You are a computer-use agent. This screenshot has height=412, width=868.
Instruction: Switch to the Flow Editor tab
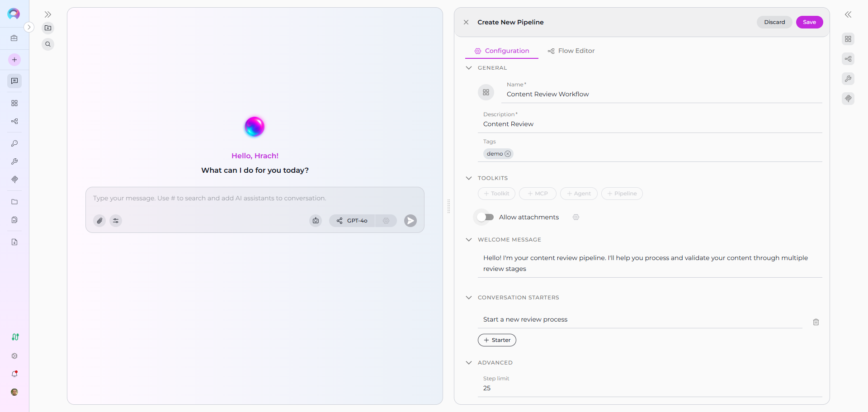[571, 51]
